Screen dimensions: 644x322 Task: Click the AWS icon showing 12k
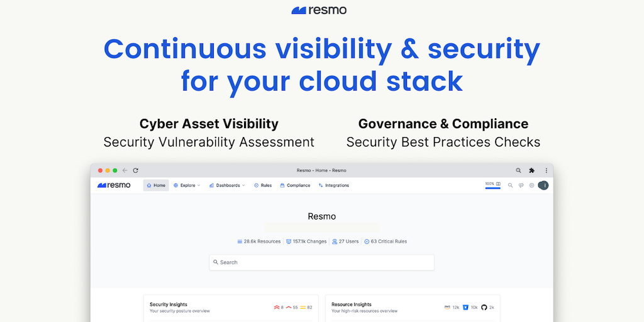(447, 307)
